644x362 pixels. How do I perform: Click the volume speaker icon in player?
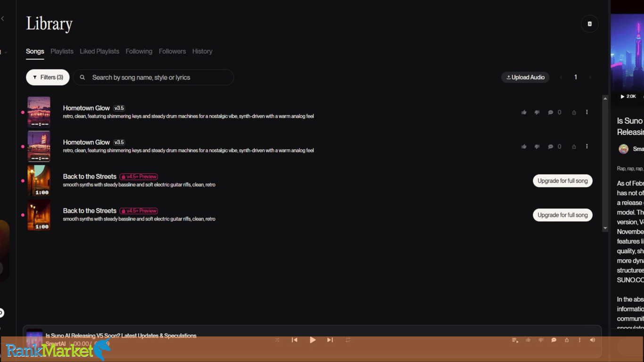593,340
